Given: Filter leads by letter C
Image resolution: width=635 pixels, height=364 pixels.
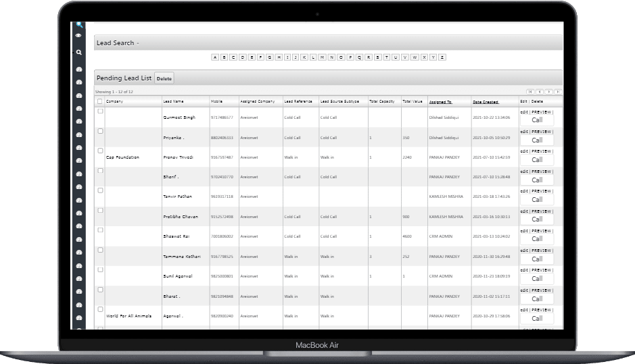Looking at the screenshot, I should pos(233,57).
